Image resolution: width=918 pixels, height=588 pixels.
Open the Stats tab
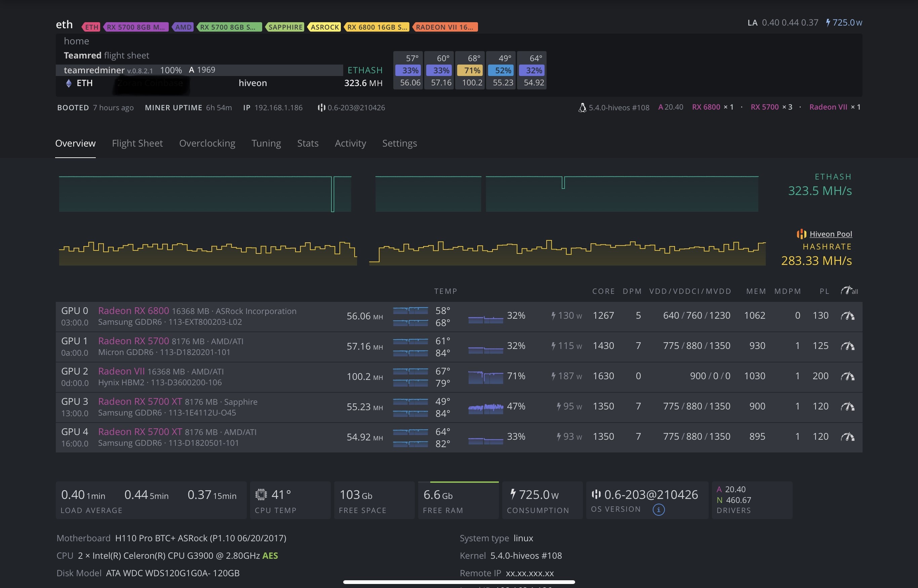[x=308, y=143]
